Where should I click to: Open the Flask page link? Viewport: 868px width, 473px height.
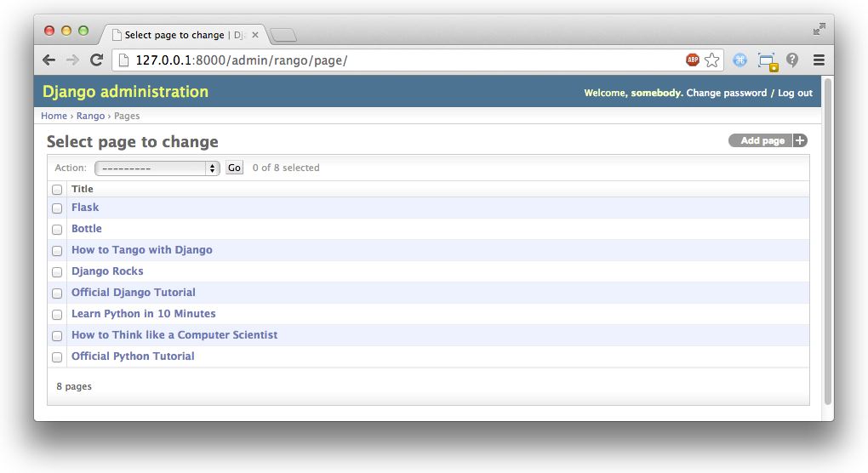pyautogui.click(x=85, y=208)
